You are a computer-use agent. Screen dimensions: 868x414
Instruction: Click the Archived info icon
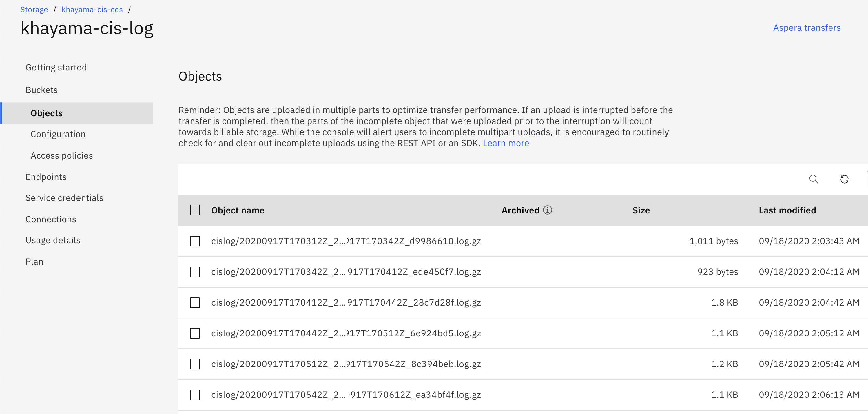click(x=548, y=210)
